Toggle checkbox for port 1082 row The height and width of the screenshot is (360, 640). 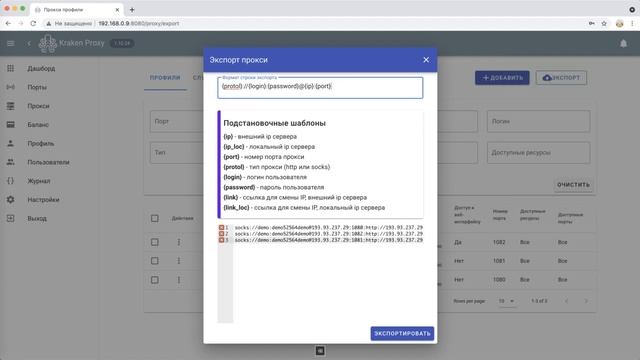(x=155, y=242)
